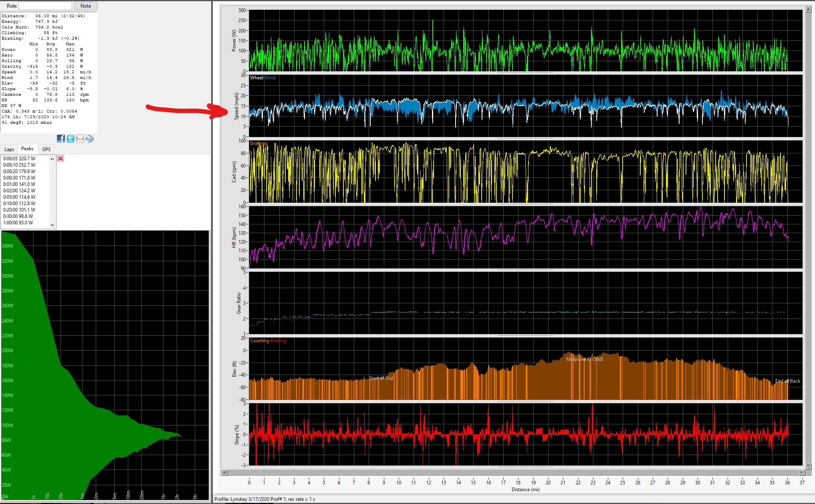Switch to the GPS tab
815x504 pixels.
click(46, 149)
